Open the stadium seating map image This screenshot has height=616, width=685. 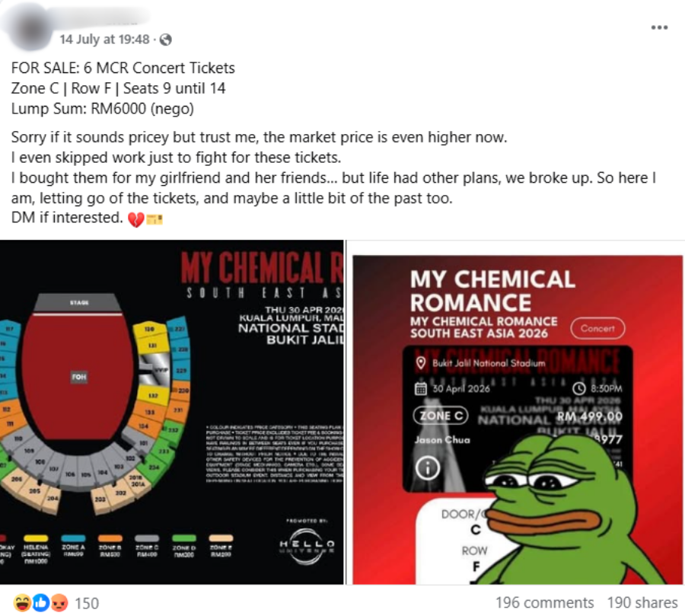coord(172,412)
